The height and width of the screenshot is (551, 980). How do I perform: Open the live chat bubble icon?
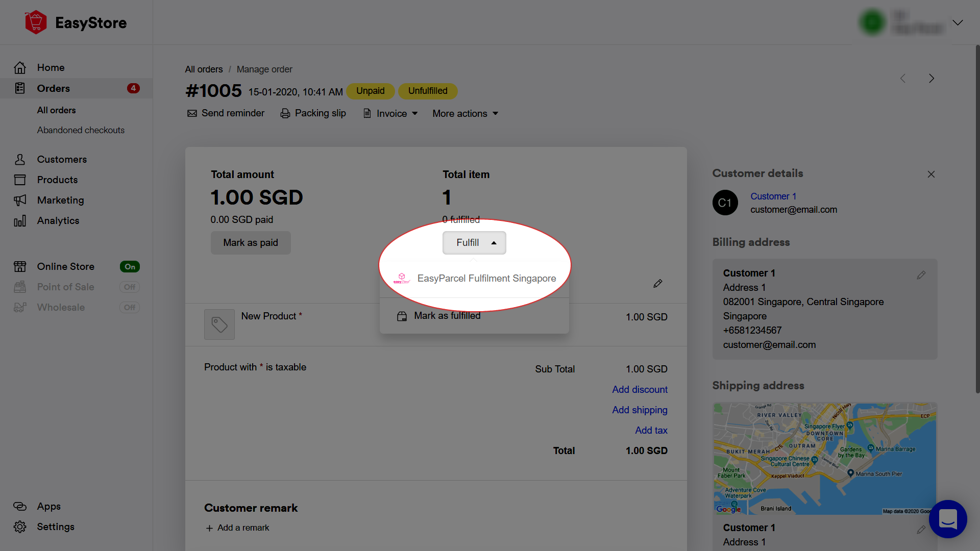pyautogui.click(x=947, y=519)
